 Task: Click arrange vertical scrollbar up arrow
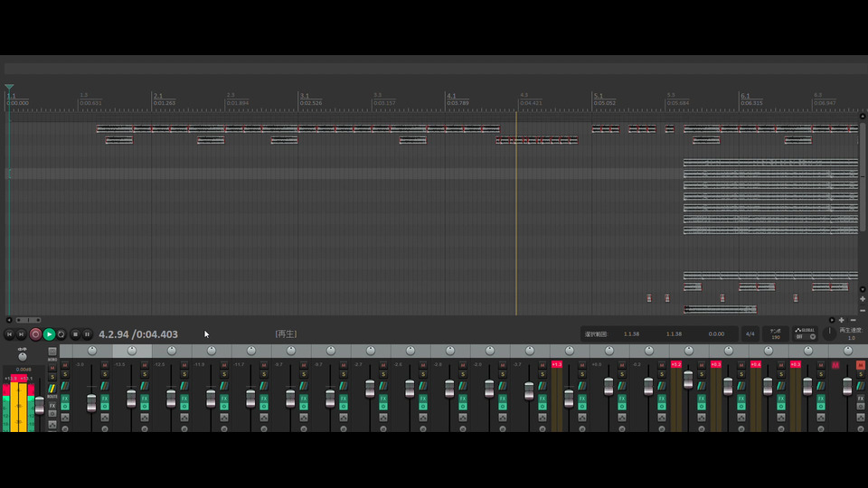click(x=863, y=117)
